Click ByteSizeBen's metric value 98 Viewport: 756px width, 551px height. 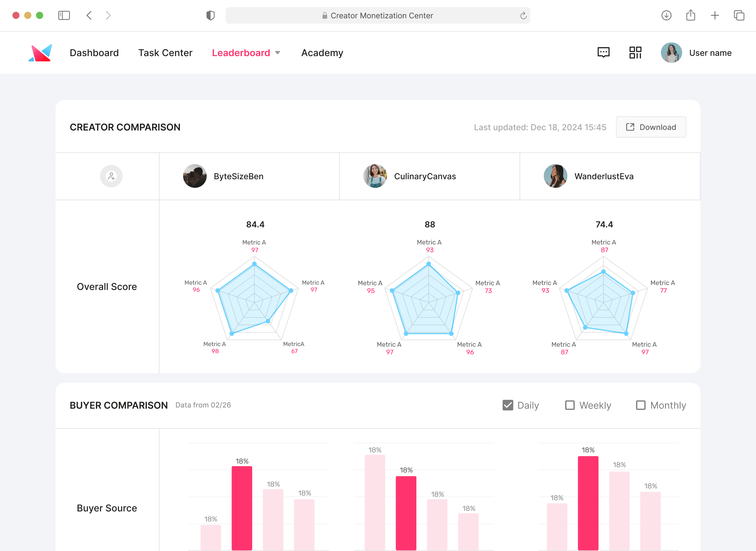(x=215, y=351)
